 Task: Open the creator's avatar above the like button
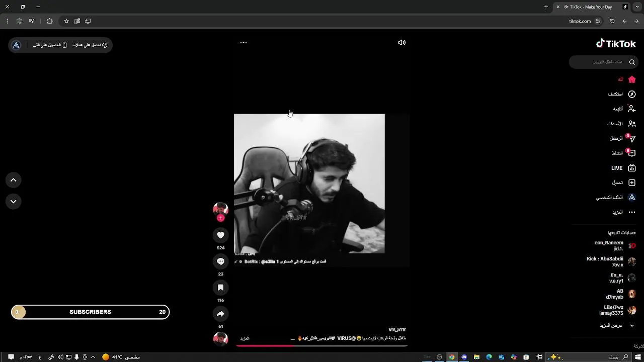tap(220, 209)
